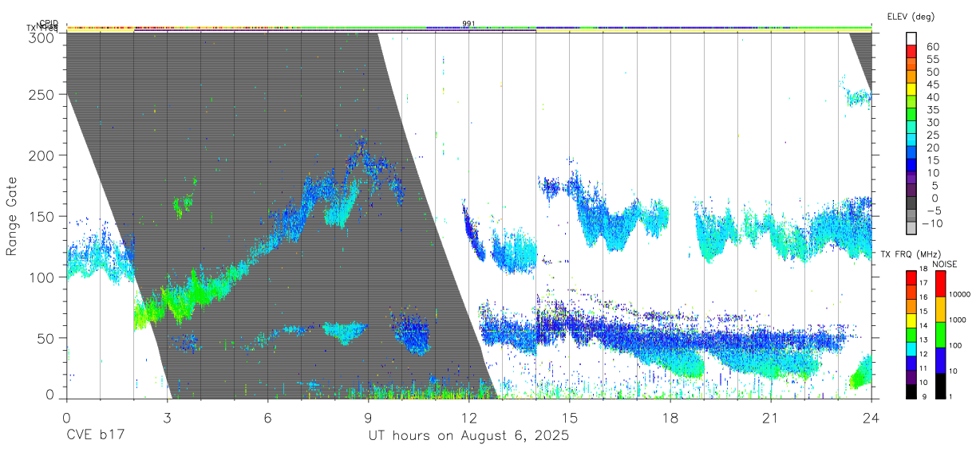Click the '12' hour tick label on x-axis

click(468, 418)
